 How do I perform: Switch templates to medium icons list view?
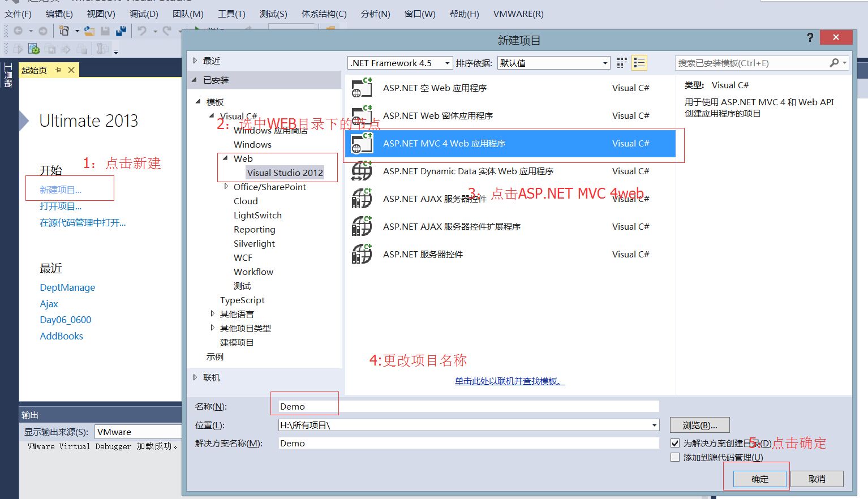639,63
